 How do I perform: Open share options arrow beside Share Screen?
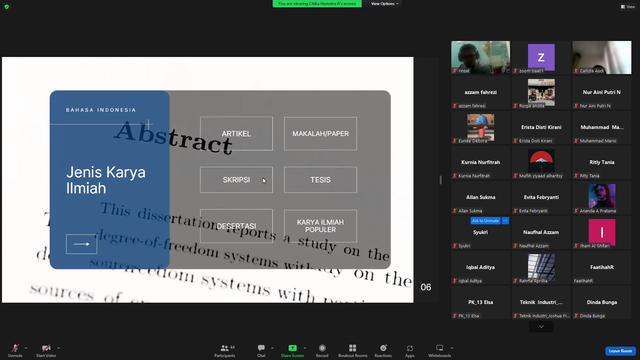click(x=305, y=348)
